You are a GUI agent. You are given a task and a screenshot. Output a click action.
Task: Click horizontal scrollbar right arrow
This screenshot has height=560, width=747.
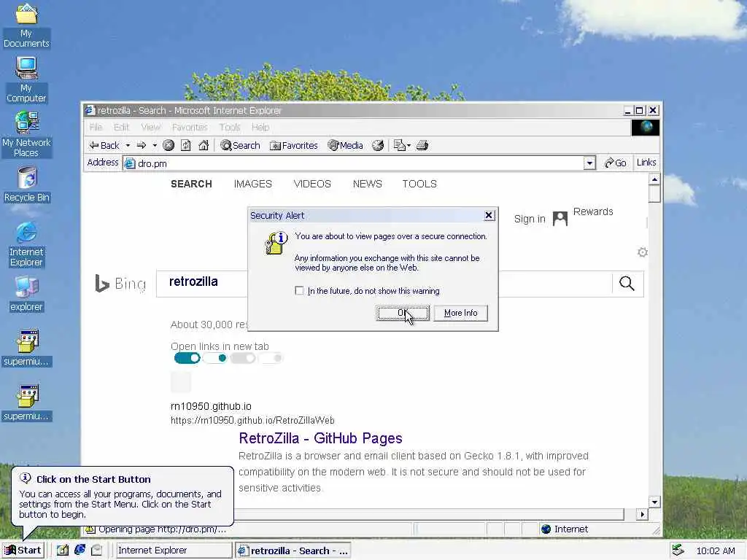(x=642, y=514)
